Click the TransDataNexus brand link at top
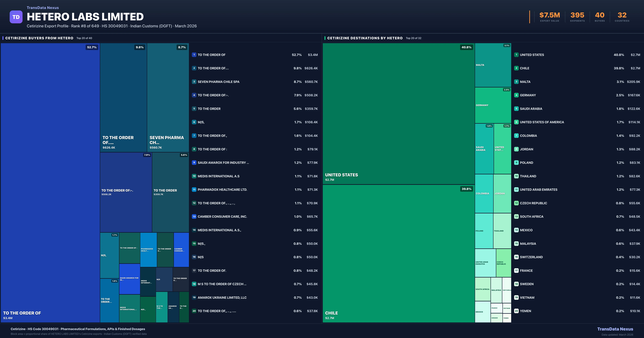644x338 pixels. [43, 8]
